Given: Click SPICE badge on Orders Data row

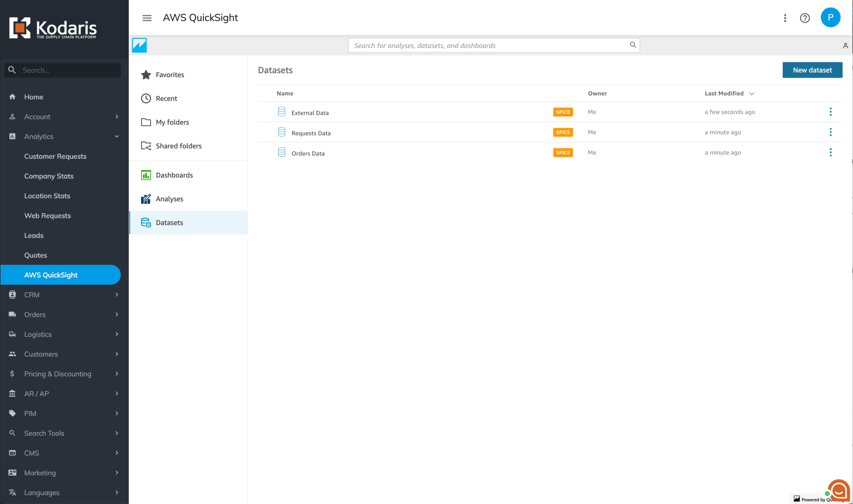Looking at the screenshot, I should (563, 153).
